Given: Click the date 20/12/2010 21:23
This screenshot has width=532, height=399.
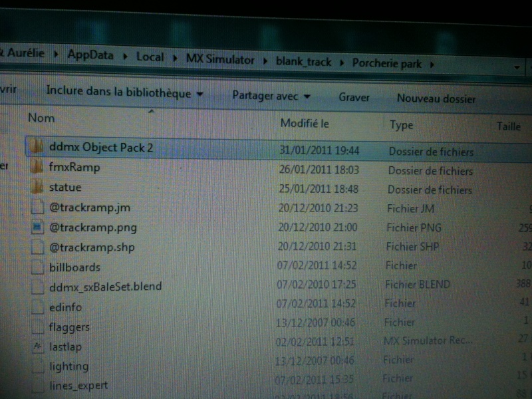Looking at the screenshot, I should pyautogui.click(x=319, y=207).
